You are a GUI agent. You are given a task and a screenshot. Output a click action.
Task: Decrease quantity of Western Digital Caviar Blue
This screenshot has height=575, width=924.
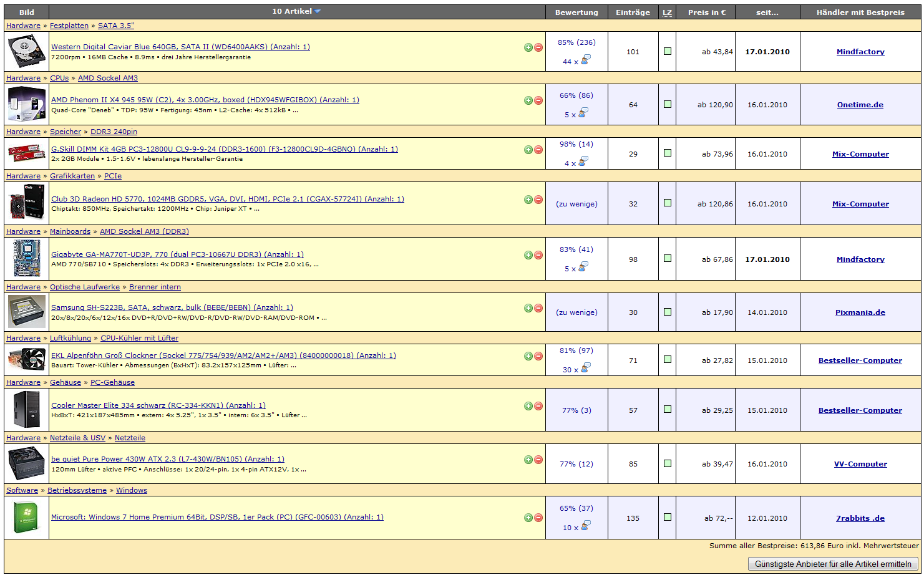[x=538, y=47]
